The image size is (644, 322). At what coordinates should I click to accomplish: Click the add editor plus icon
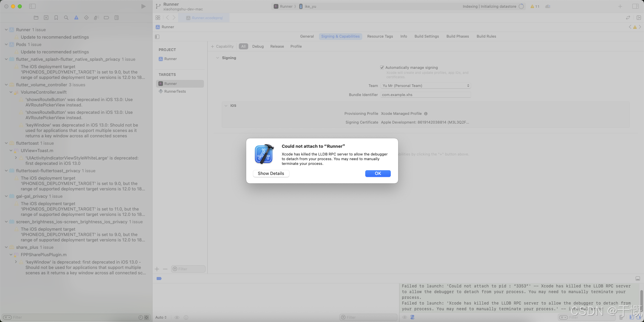coord(620,6)
